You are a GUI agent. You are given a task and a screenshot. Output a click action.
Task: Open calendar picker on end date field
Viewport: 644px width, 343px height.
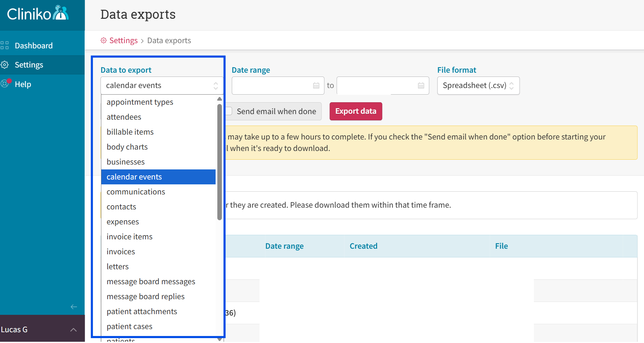421,86
